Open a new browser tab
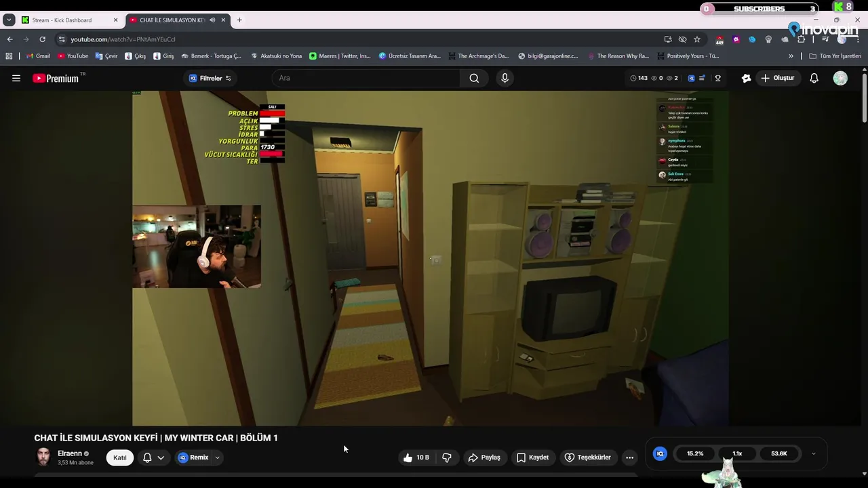Viewport: 868px width, 488px height. (x=239, y=20)
